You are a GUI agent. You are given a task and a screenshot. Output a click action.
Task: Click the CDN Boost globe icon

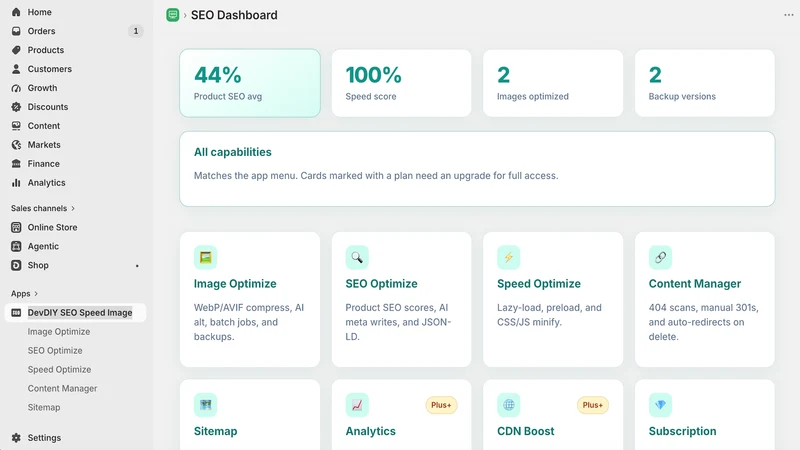pos(509,405)
